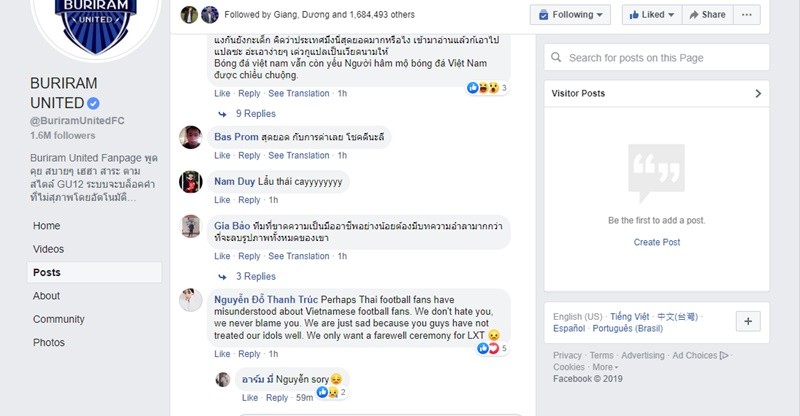The height and width of the screenshot is (416, 800).
Task: Click the Create Post link
Action: (x=656, y=242)
